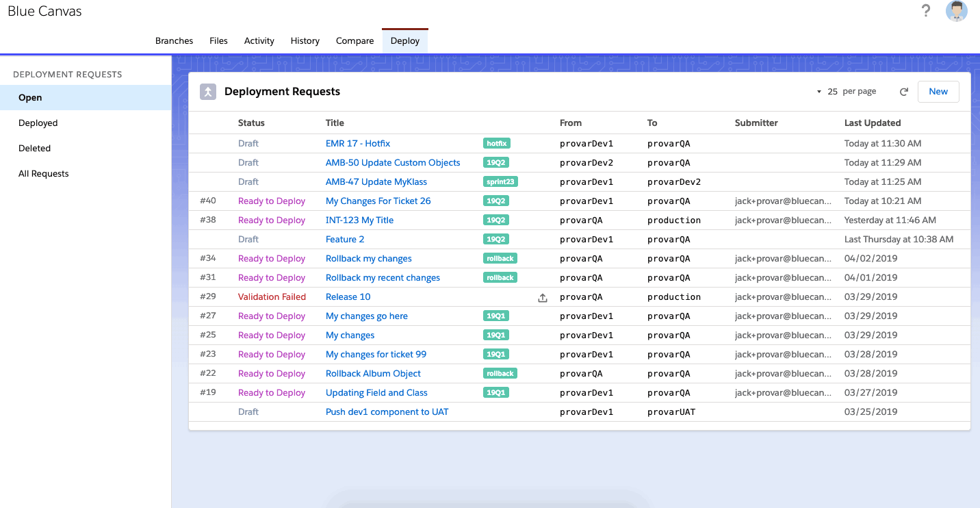This screenshot has height=508, width=980.
Task: Click Ready to Deploy status on #34 row
Action: coord(272,259)
